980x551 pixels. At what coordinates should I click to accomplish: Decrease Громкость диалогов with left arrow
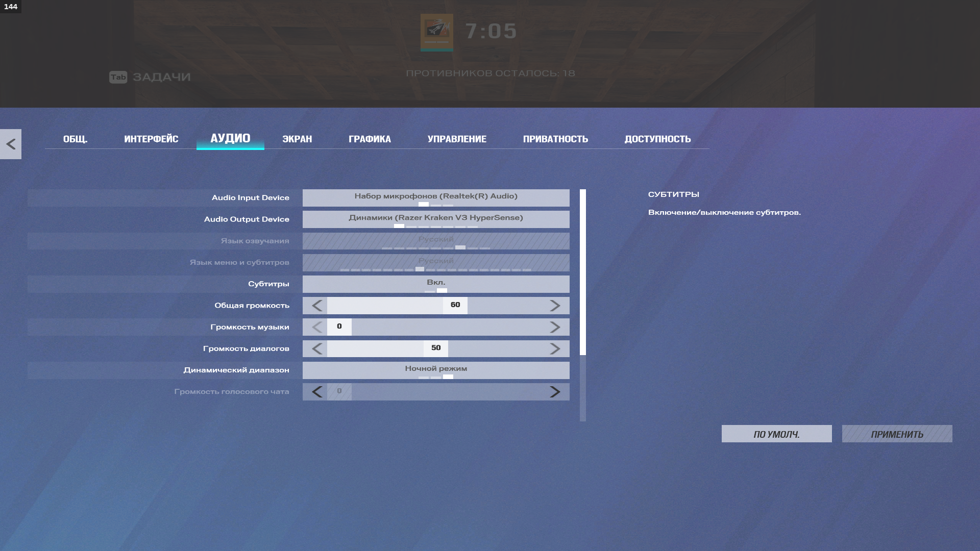316,349
